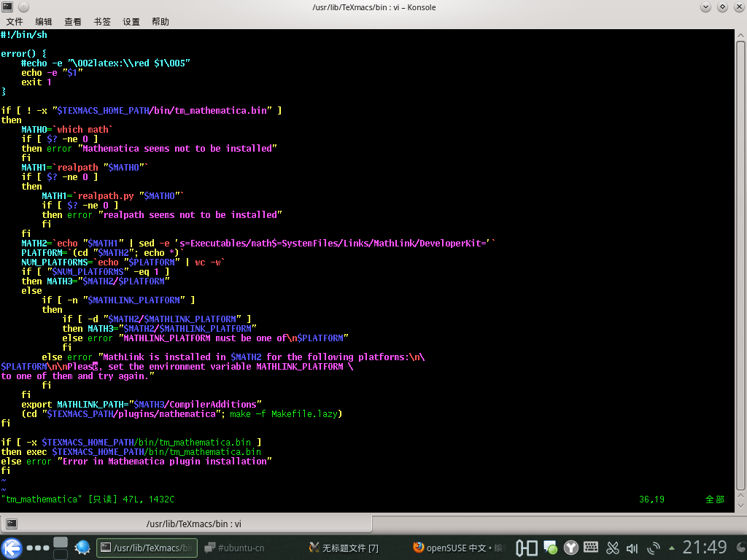The height and width of the screenshot is (560, 747).
Task: Click the status line '"tm_mathematica" [只读] 47L, 1432C'
Action: [88, 499]
